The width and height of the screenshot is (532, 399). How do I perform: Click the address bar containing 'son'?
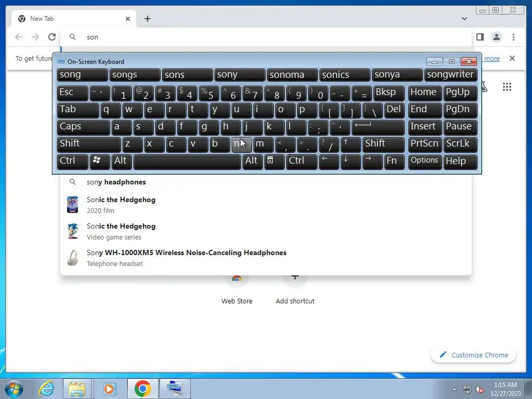click(267, 37)
